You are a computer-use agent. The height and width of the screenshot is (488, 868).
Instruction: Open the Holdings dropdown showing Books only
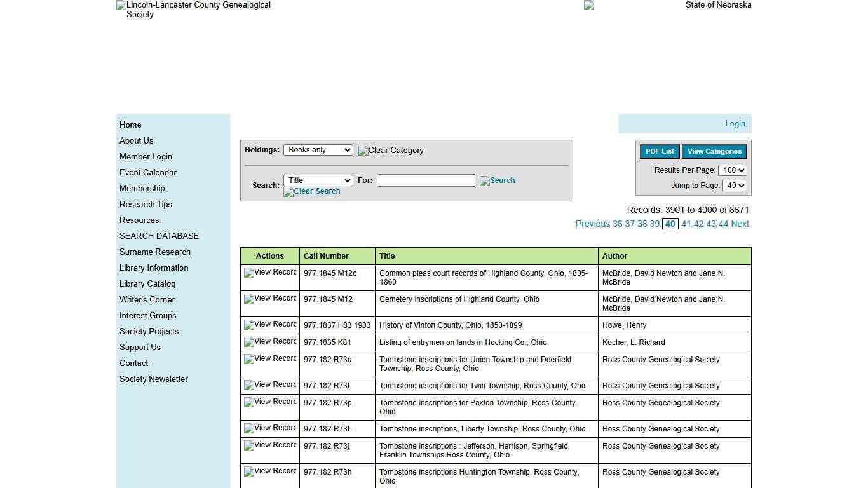pos(318,150)
